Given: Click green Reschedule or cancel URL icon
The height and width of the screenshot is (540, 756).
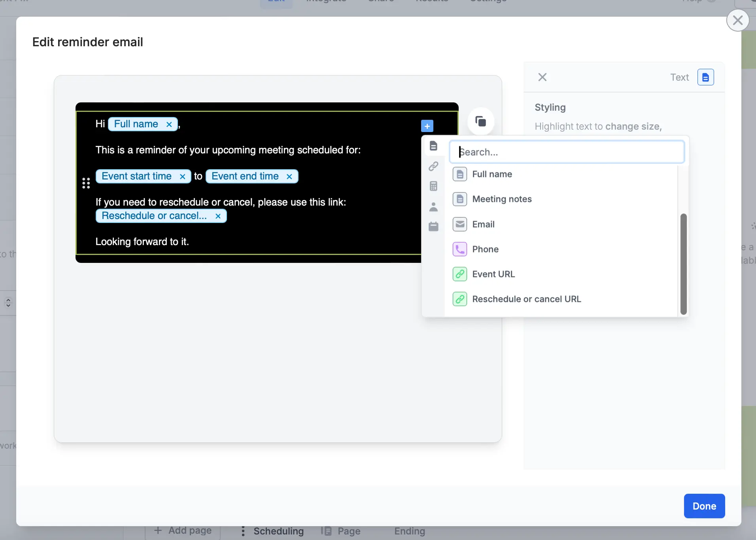Looking at the screenshot, I should 460,299.
